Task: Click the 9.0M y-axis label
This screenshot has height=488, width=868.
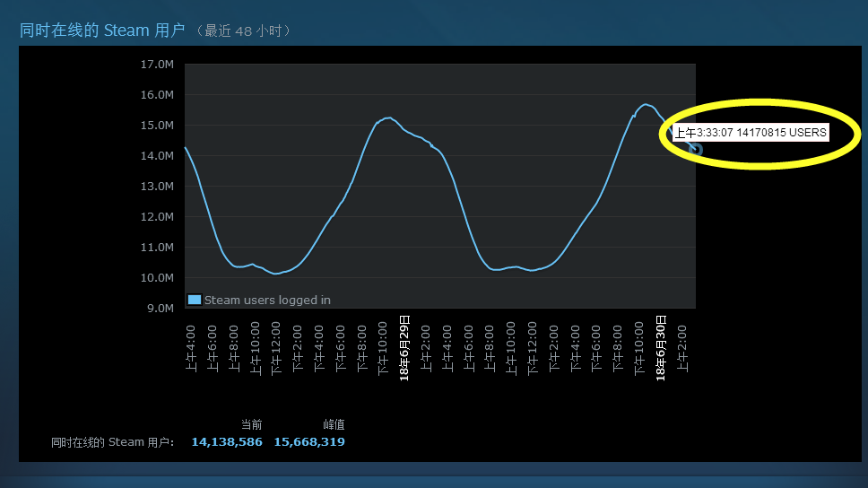Action: [x=161, y=308]
